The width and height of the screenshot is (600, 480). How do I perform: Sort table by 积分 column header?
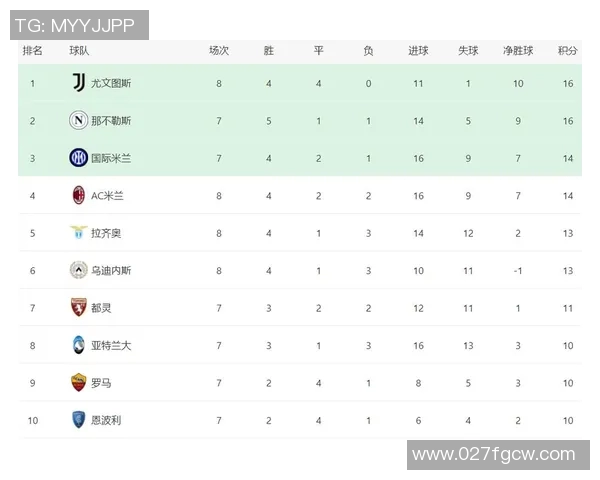point(567,50)
